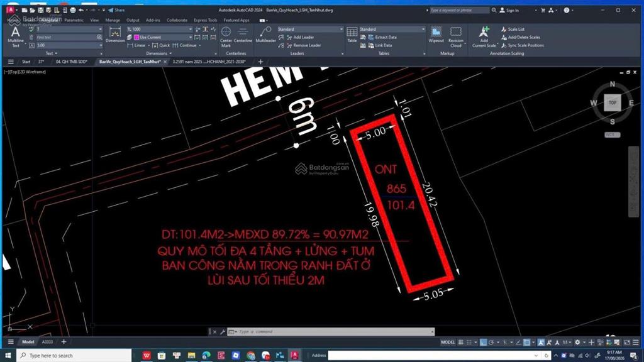644x362 pixels.
Task: Select the Center Mark tool
Action: pos(226,36)
